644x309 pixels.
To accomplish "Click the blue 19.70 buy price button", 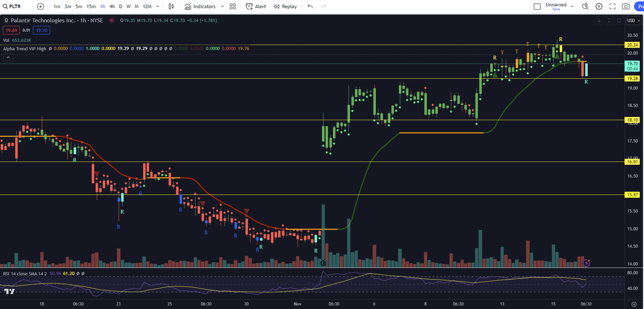I will (x=42, y=30).
